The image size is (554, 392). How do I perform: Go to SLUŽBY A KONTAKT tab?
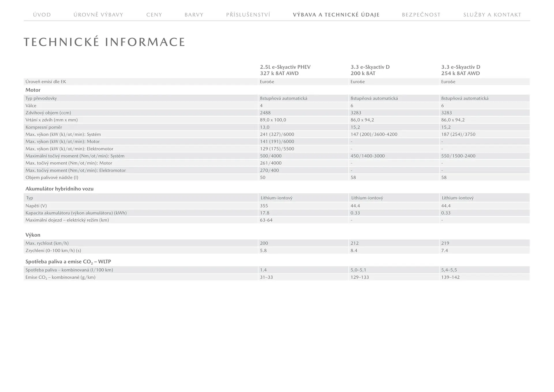492,15
